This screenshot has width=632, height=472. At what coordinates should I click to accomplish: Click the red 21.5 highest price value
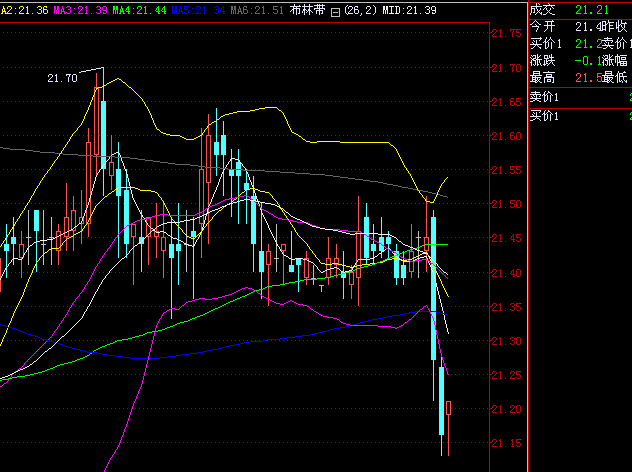tap(588, 77)
